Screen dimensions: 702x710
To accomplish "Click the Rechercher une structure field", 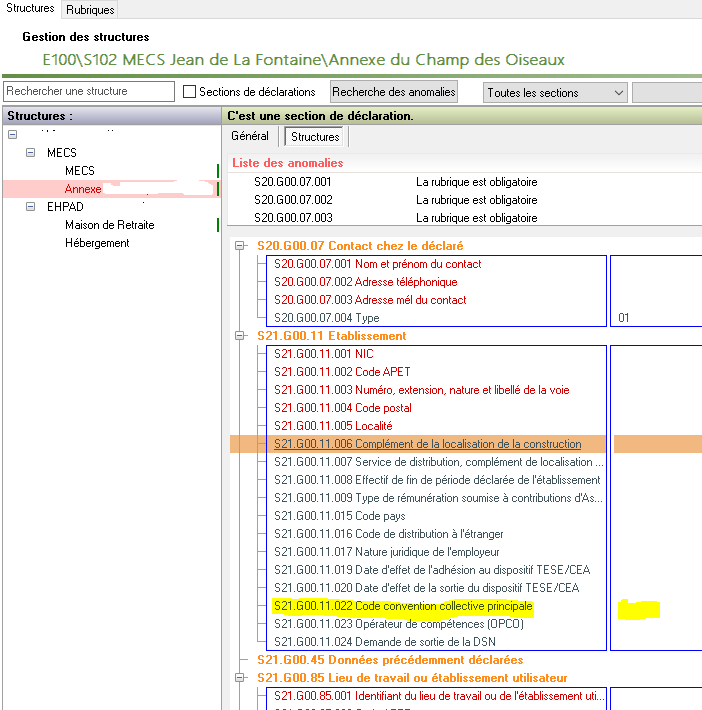I will point(88,92).
